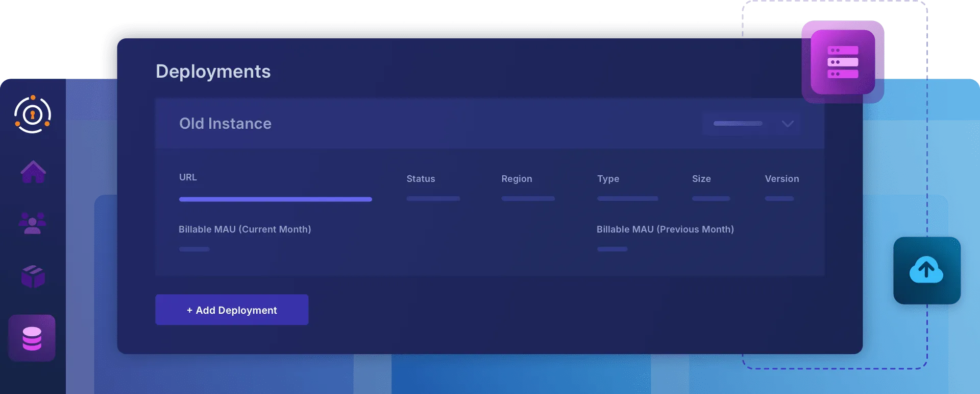Click the Deployments title
The image size is (980, 394).
(213, 72)
